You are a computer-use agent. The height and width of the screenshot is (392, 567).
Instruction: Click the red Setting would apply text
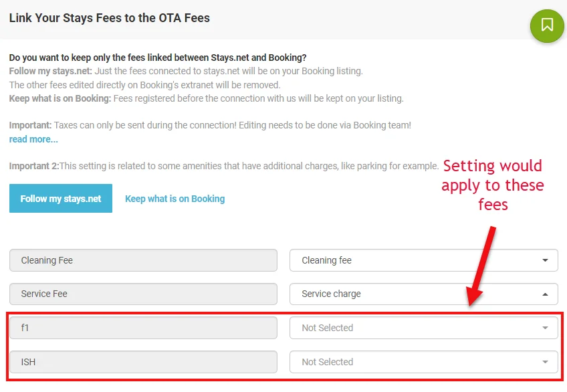click(493, 185)
